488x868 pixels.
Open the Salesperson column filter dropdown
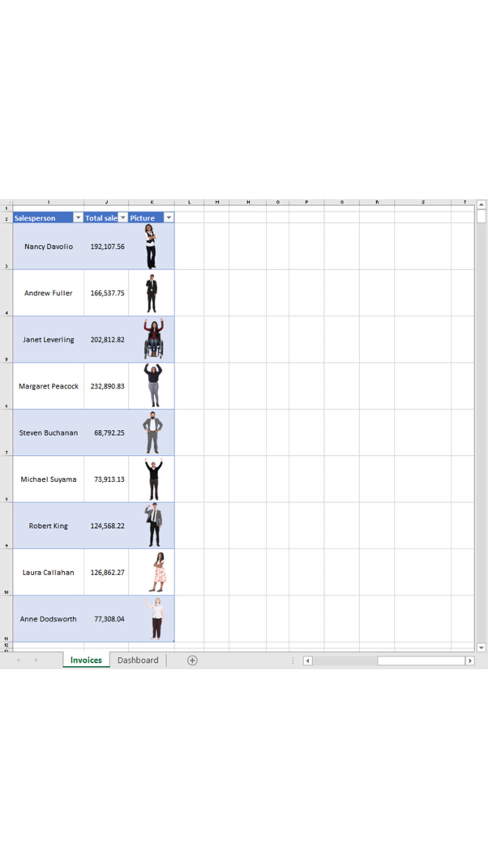click(x=78, y=218)
